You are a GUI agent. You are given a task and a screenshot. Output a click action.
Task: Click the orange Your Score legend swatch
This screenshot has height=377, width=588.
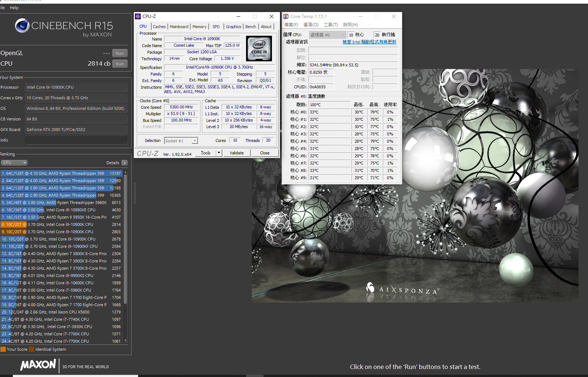3,349
